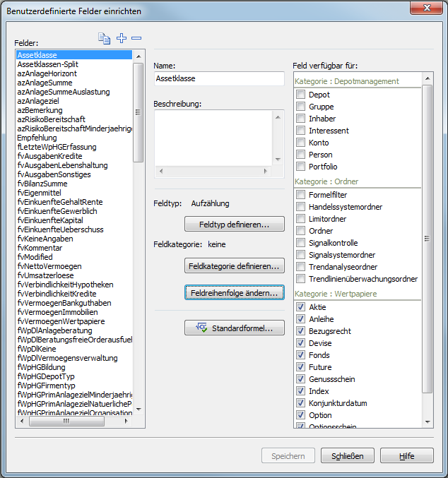448x478 pixels.
Task: Select fvKommentar from the Felder list
Action: coord(40,248)
